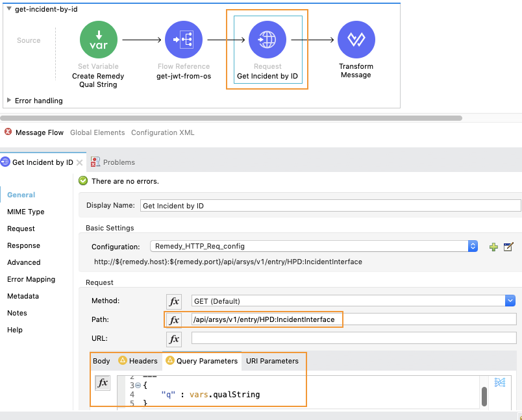Image resolution: width=522 pixels, height=420 pixels.
Task: Click the 'There are no errors.' status text
Action: [x=125, y=181]
